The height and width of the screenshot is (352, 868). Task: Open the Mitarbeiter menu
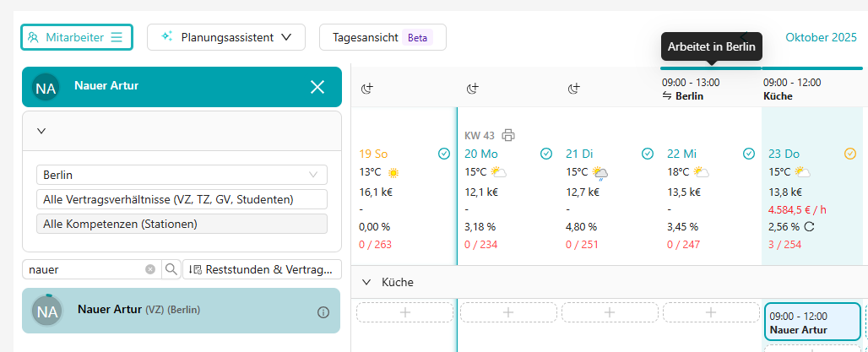tap(76, 37)
